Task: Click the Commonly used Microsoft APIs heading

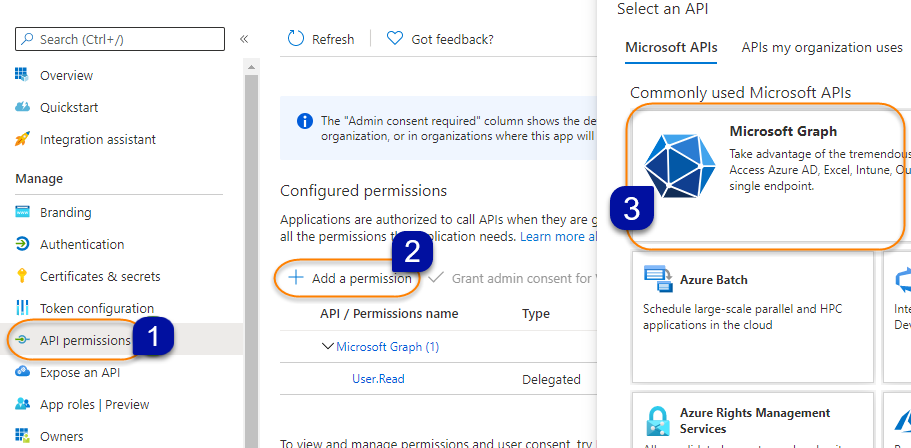Action: [741, 92]
